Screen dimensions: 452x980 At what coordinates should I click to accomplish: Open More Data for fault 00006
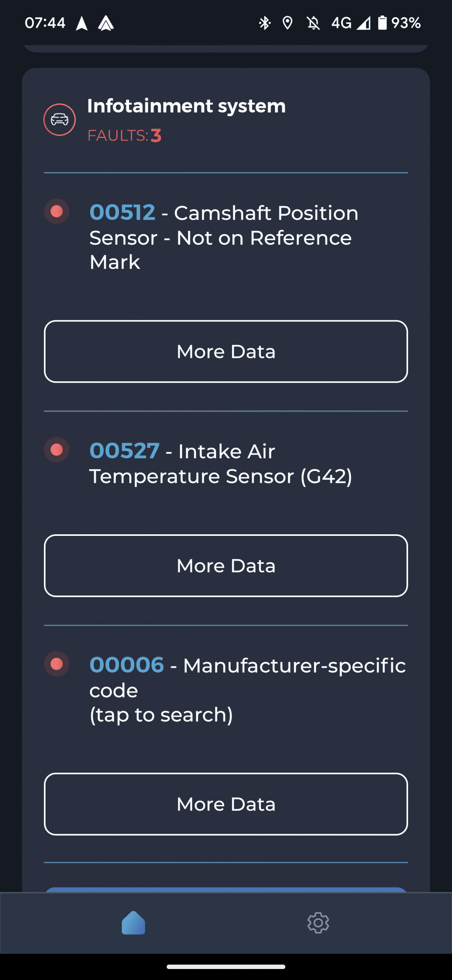(226, 804)
